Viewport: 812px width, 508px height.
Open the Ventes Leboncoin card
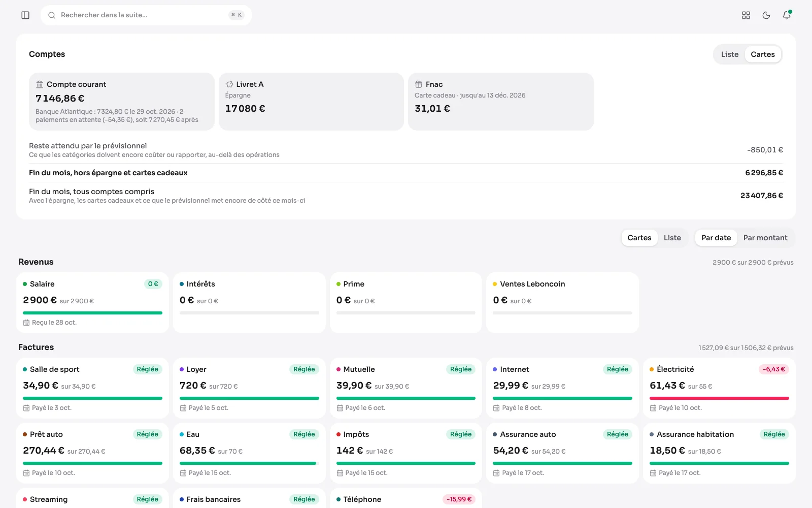click(562, 303)
